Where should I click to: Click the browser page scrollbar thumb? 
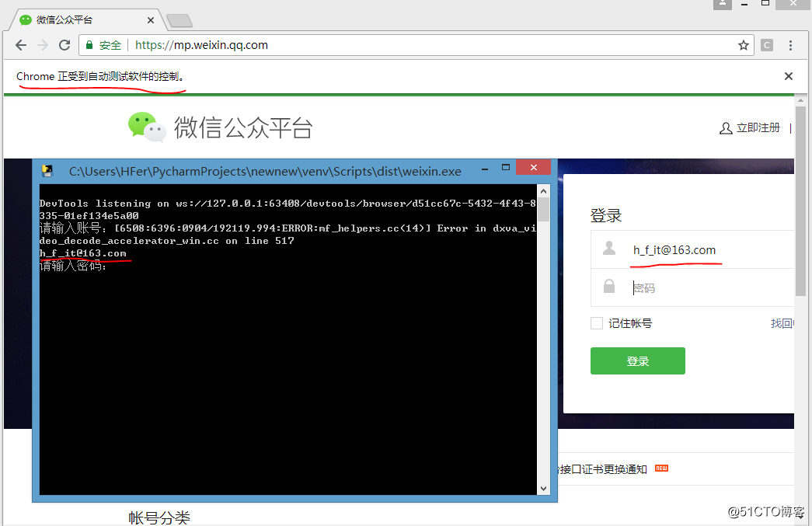pos(800,201)
